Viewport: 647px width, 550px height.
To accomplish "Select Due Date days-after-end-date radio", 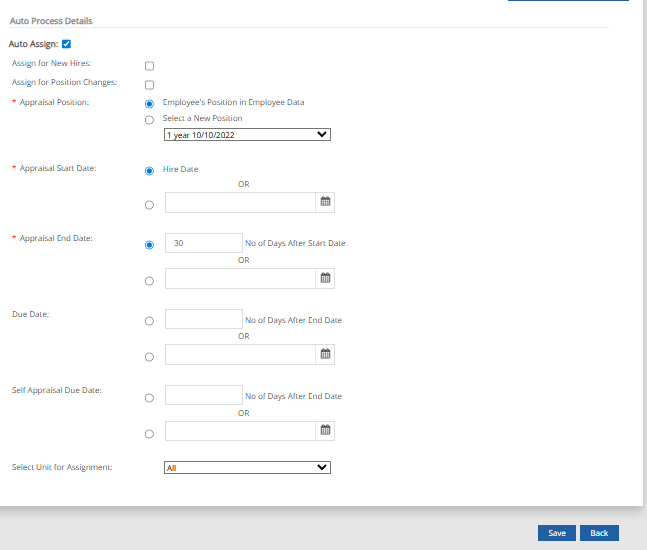I will [149, 321].
